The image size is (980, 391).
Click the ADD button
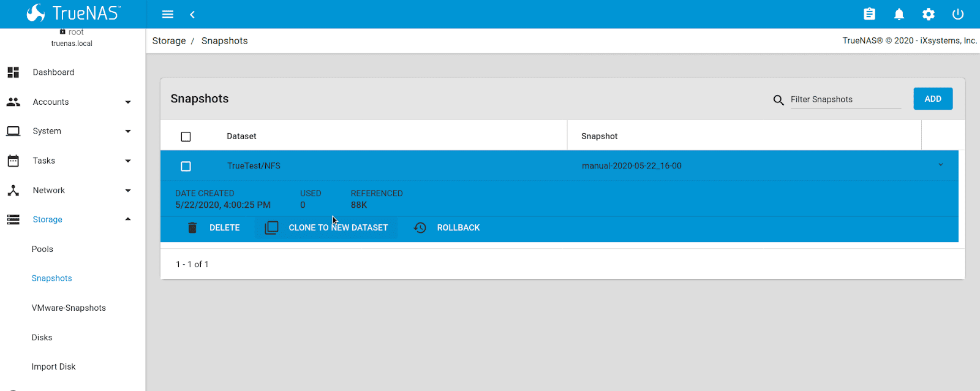tap(933, 99)
